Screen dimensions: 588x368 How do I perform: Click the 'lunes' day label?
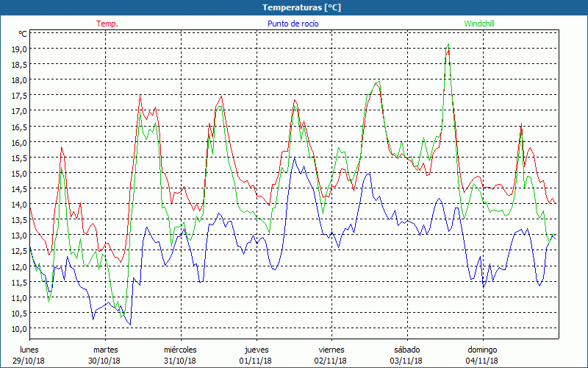tap(29, 350)
